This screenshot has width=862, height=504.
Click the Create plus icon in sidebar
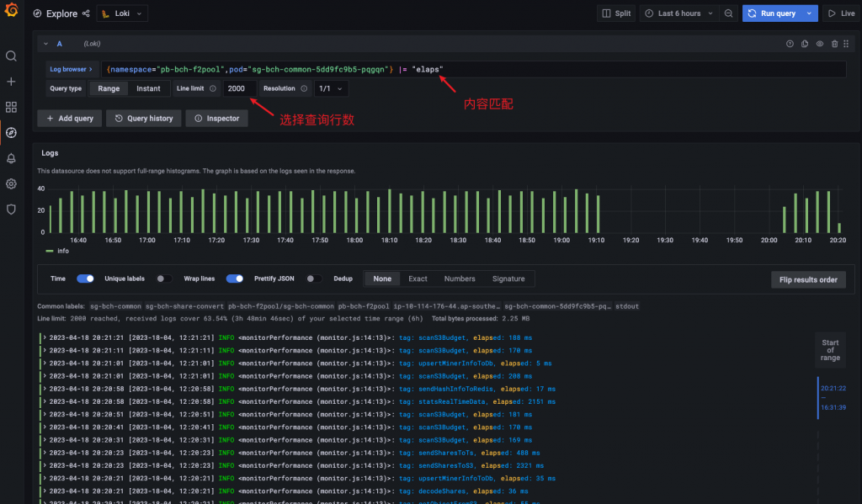pyautogui.click(x=11, y=82)
